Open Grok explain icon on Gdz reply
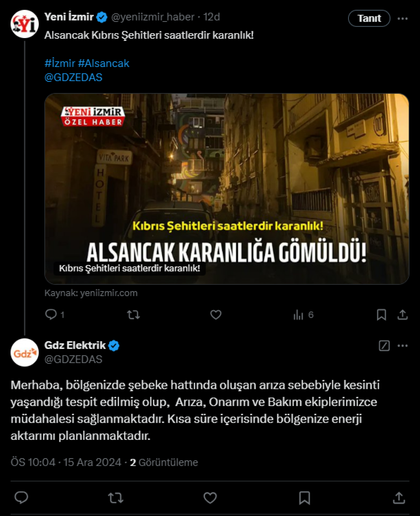 click(384, 346)
